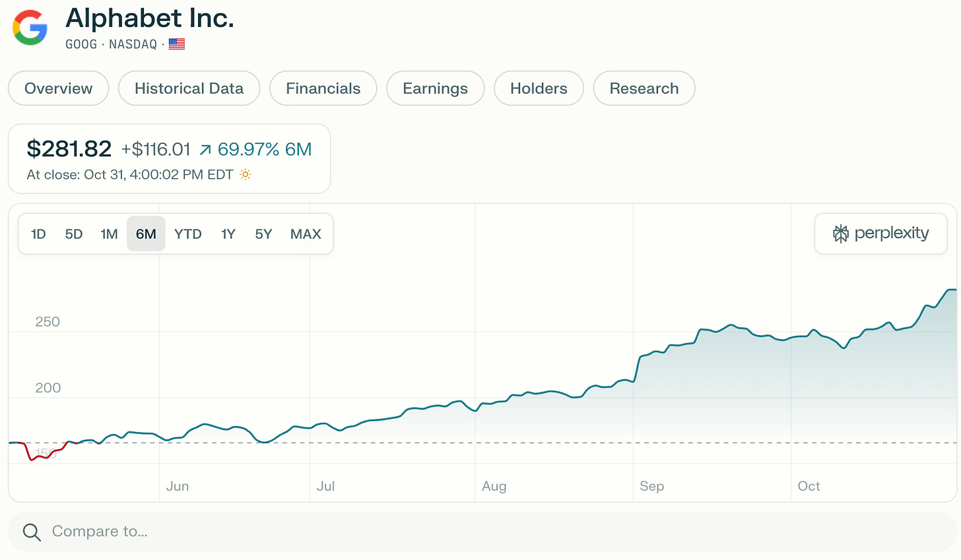This screenshot has width=961, height=560.
Task: Click the Aug axis label
Action: click(x=494, y=486)
